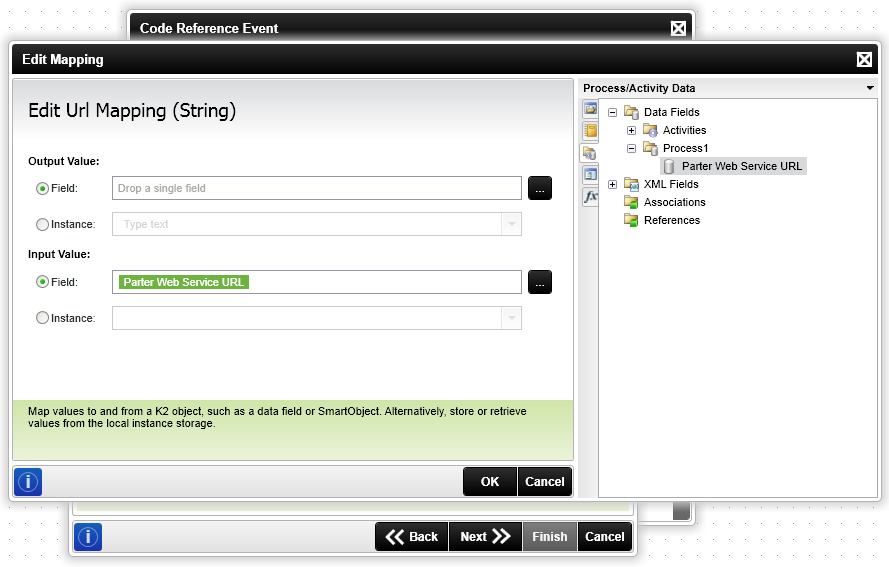Open the topmost folder-window sidebar tab icon

(590, 109)
